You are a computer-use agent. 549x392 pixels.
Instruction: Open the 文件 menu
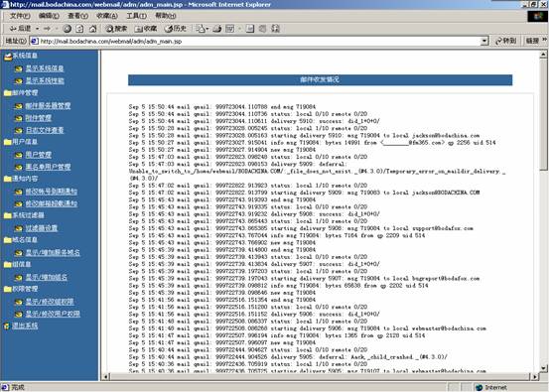click(20, 16)
